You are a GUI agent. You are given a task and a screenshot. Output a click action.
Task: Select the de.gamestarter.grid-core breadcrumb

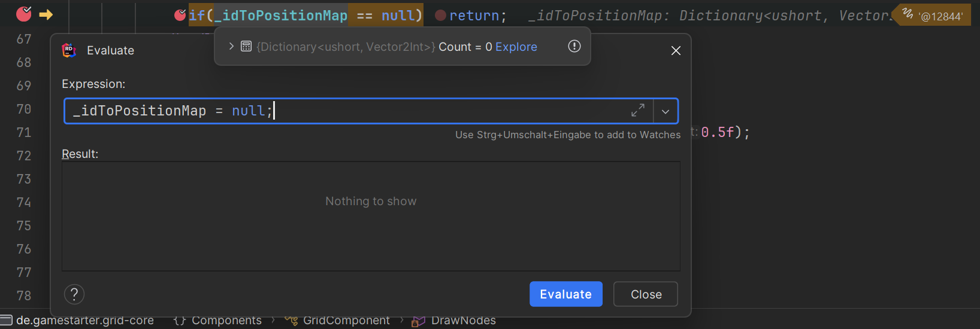(84, 321)
